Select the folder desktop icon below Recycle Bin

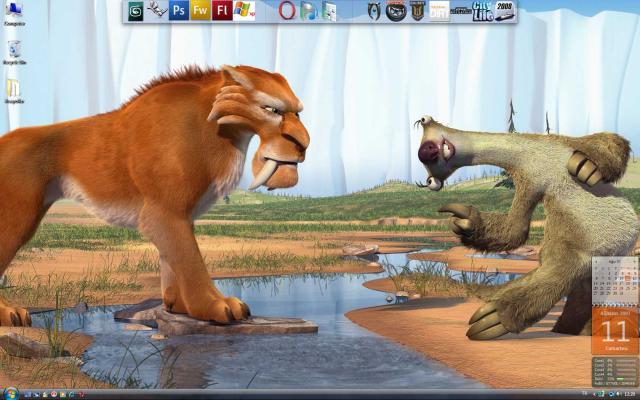tap(14, 91)
